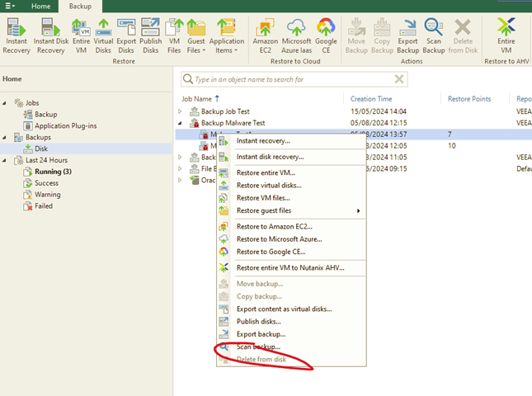
Task: Click the object name search field
Action: (x=294, y=79)
